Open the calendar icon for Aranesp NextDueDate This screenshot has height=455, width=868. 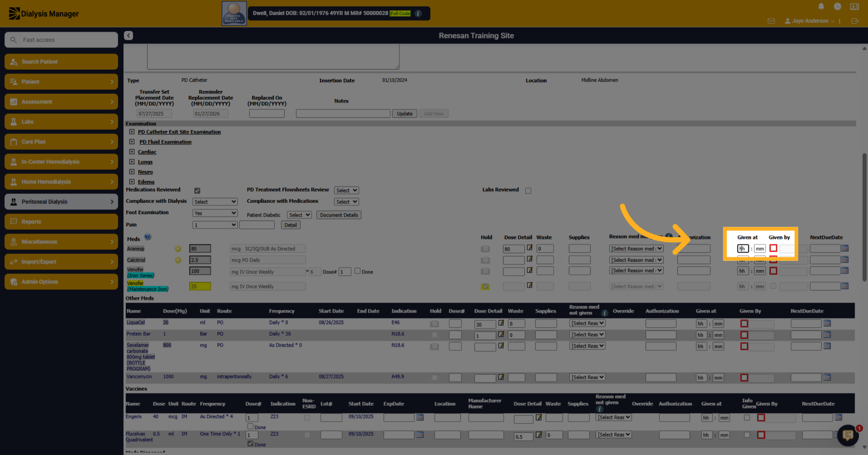(x=845, y=248)
